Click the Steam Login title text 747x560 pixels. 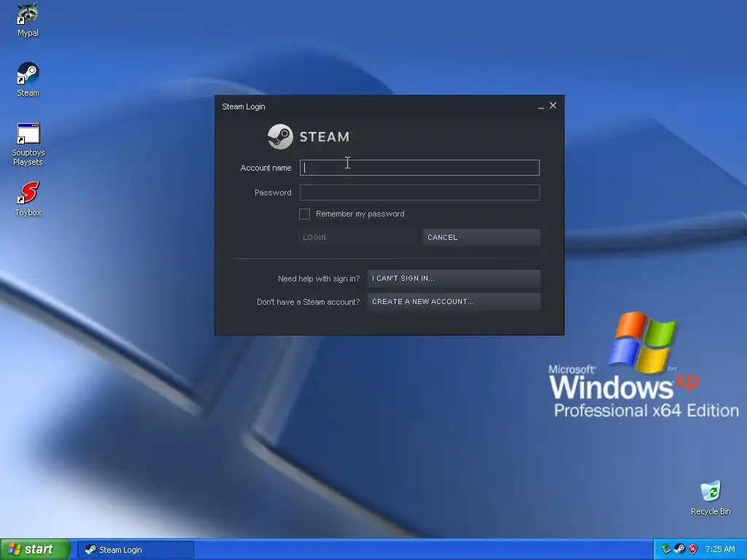[244, 106]
